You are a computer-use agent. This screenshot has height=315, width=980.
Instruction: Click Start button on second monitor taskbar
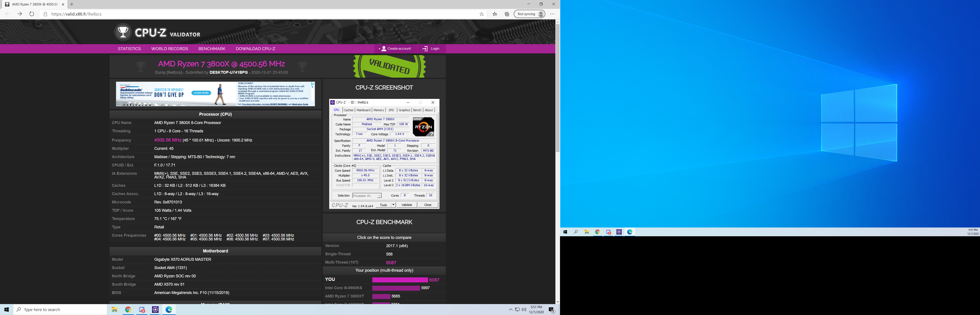pyautogui.click(x=565, y=232)
